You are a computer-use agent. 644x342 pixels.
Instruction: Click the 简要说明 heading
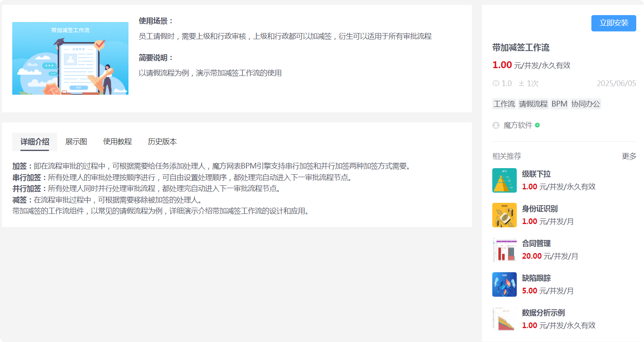coord(156,58)
